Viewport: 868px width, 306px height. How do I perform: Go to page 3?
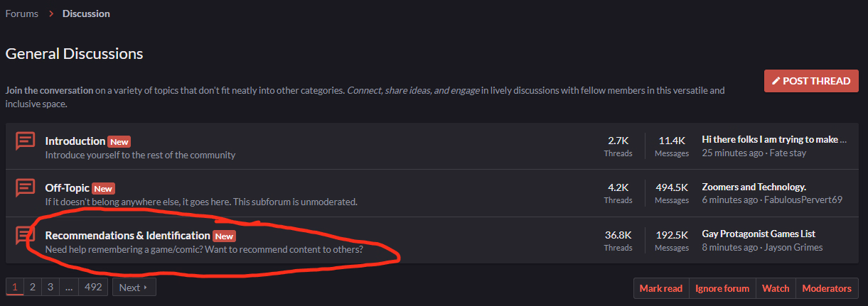50,287
